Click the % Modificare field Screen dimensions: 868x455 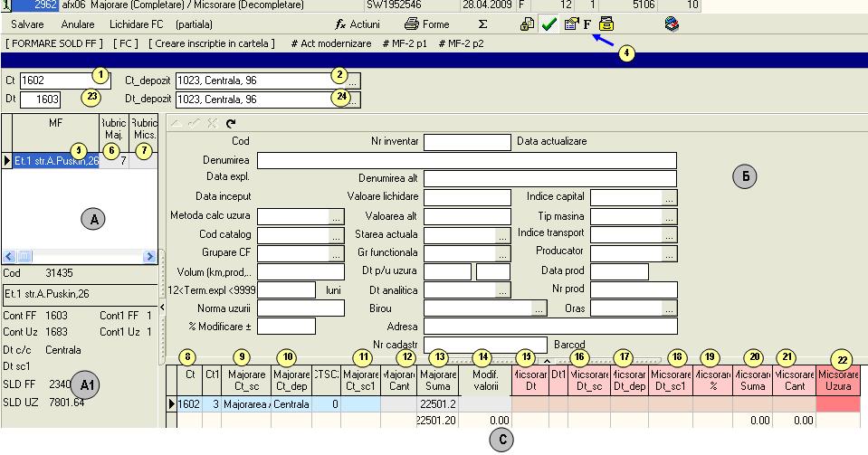coord(286,327)
